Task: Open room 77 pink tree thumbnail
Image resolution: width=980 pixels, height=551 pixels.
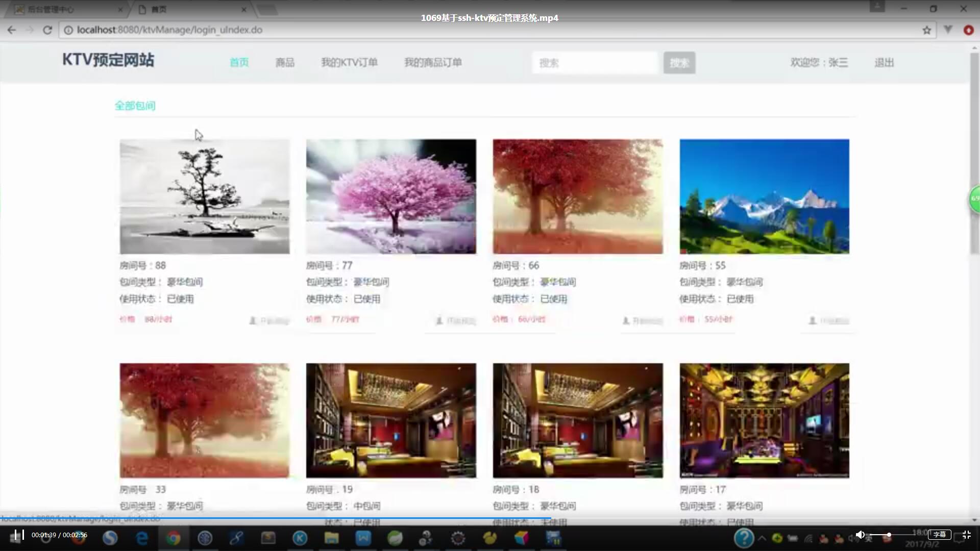Action: (x=391, y=196)
